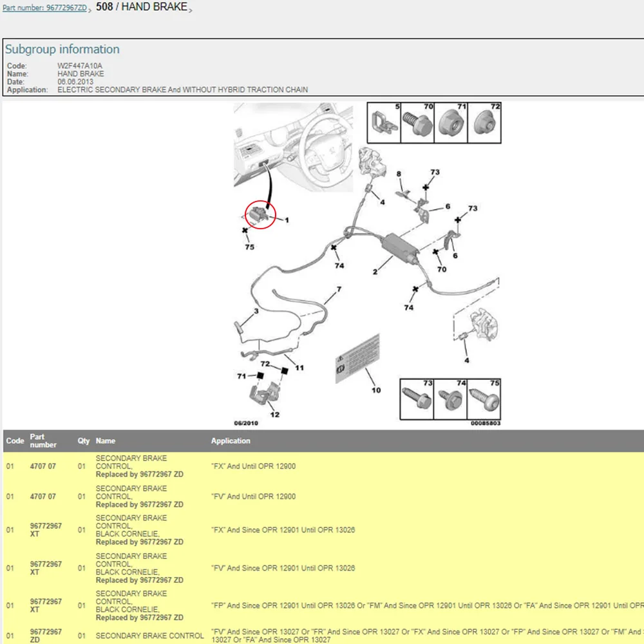Click the code value W2F447A10A
644x644 pixels.
click(x=80, y=66)
